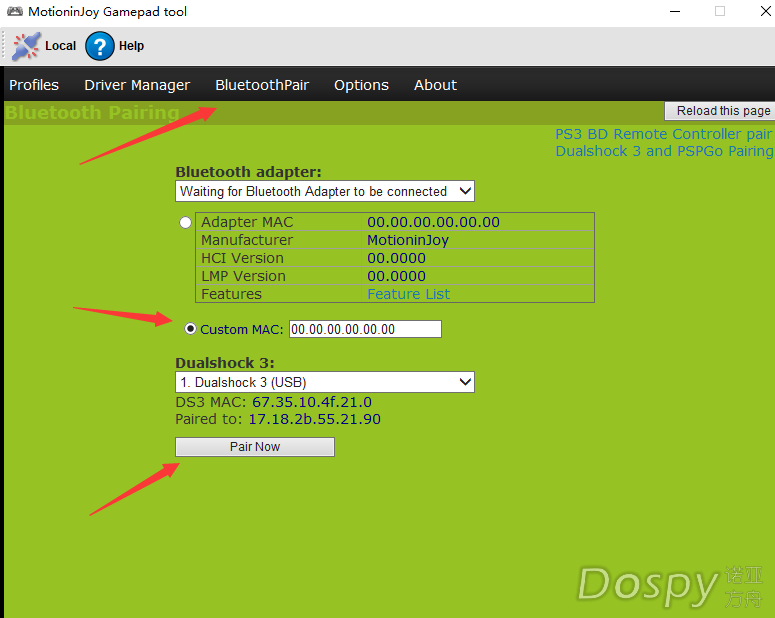The width and height of the screenshot is (775, 618).
Task: Click the Help toolbar label
Action: click(x=131, y=46)
